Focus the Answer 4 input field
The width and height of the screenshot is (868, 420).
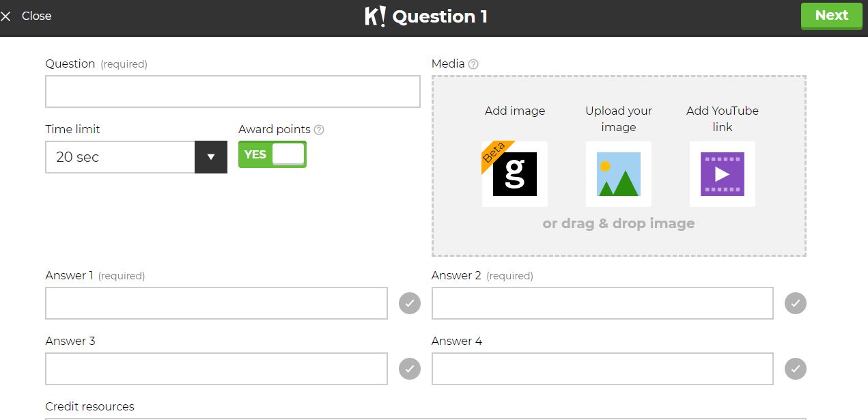pos(602,369)
